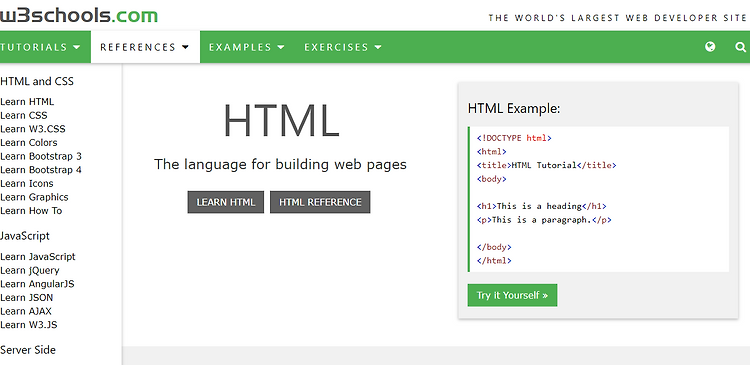Open the search magnifier icon
Screen dimensions: 750x365
740,47
